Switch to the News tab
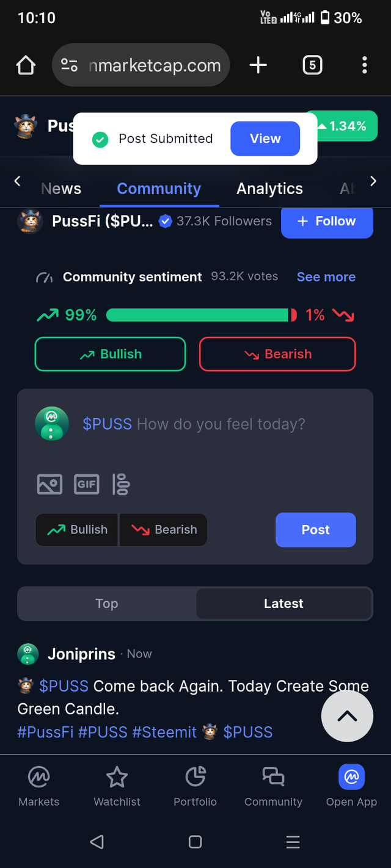Screen dimensions: 391x868 click(x=61, y=189)
